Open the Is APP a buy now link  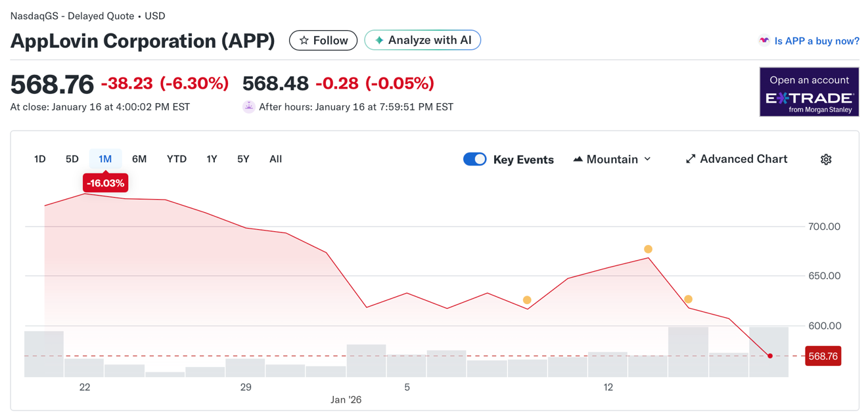pyautogui.click(x=817, y=41)
